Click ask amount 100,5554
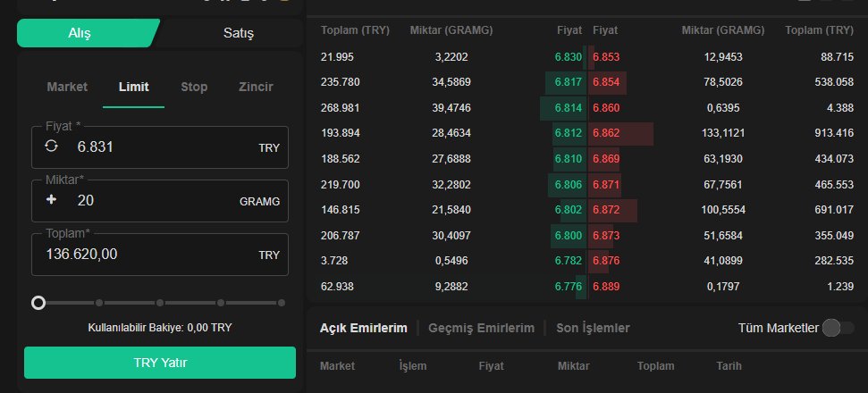 [x=723, y=210]
